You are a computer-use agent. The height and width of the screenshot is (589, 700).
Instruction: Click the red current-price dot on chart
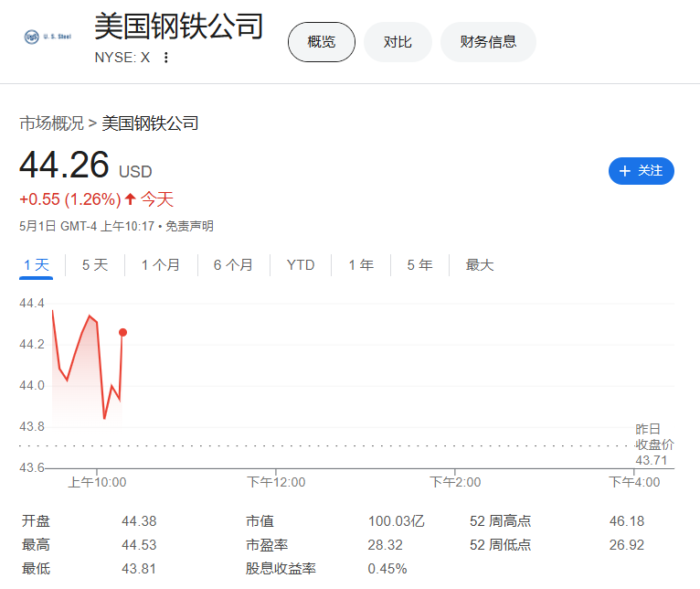click(122, 333)
